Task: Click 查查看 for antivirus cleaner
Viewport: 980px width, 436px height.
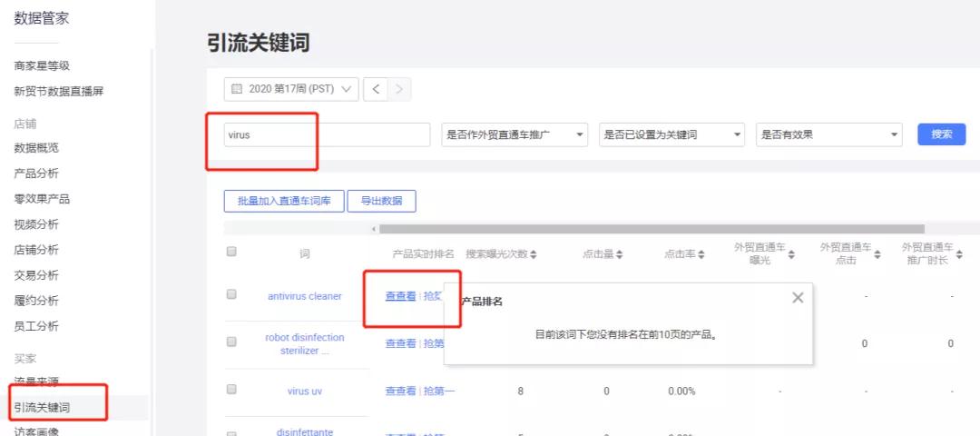Action: 401,296
